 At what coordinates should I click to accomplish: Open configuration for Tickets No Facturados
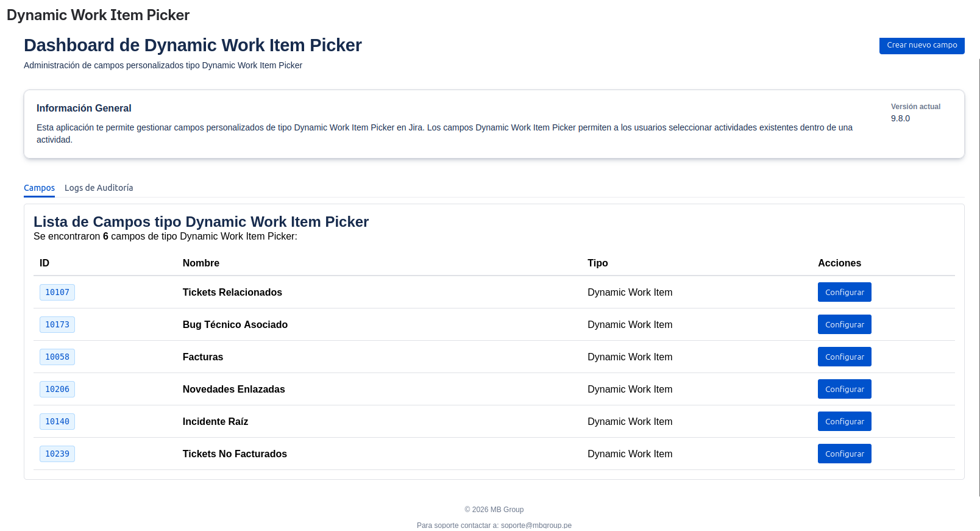[x=844, y=454]
